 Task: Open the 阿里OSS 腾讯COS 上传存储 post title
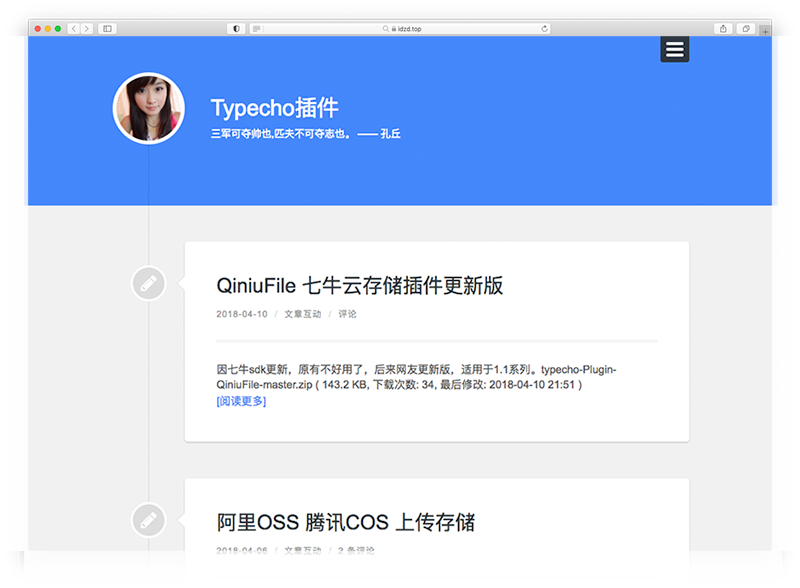point(345,522)
